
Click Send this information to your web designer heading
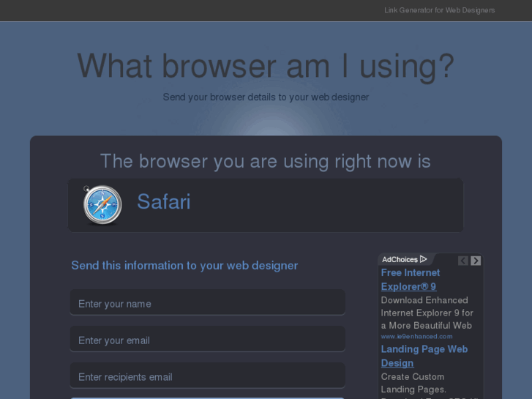[184, 266]
